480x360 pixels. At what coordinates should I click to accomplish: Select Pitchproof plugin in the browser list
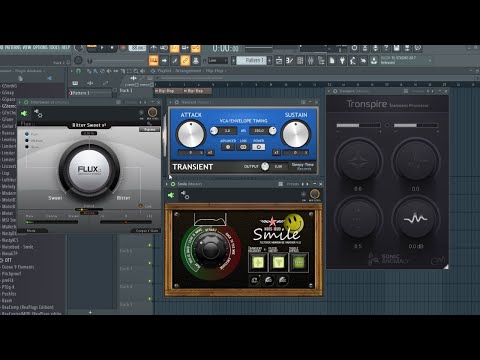click(11, 274)
